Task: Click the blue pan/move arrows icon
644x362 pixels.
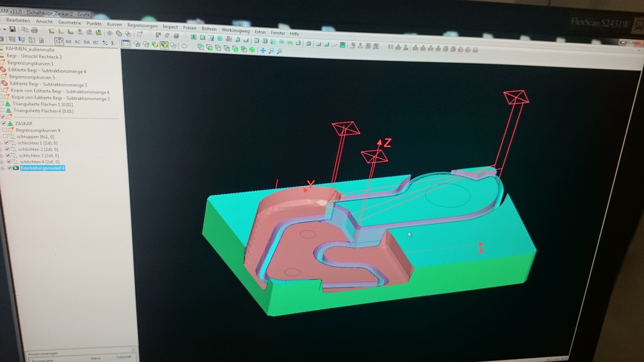Action: point(263,51)
